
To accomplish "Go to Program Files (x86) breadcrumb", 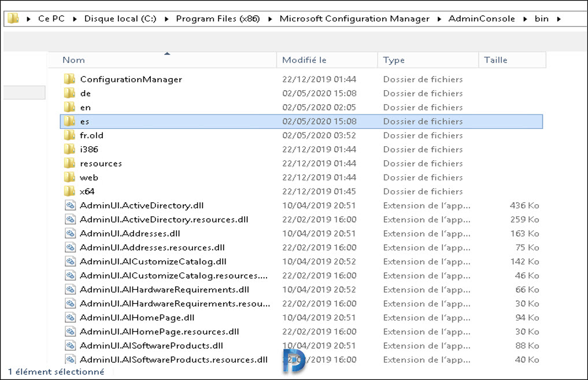I will 218,19.
